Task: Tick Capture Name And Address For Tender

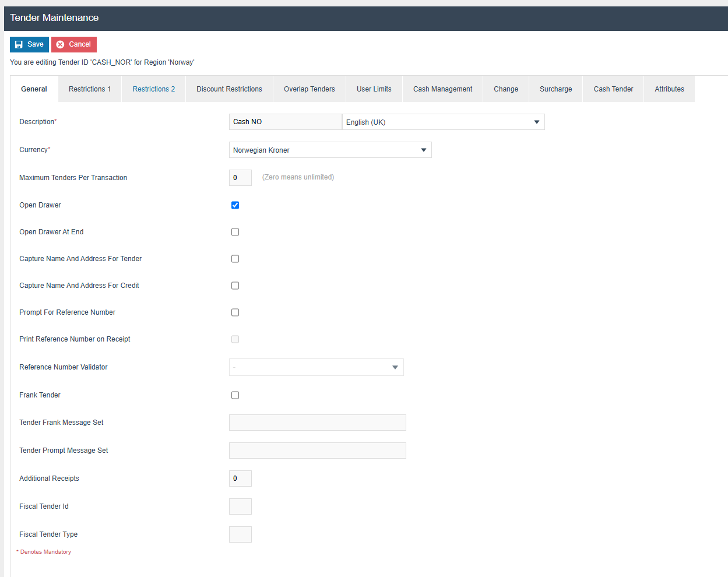Action: click(235, 259)
